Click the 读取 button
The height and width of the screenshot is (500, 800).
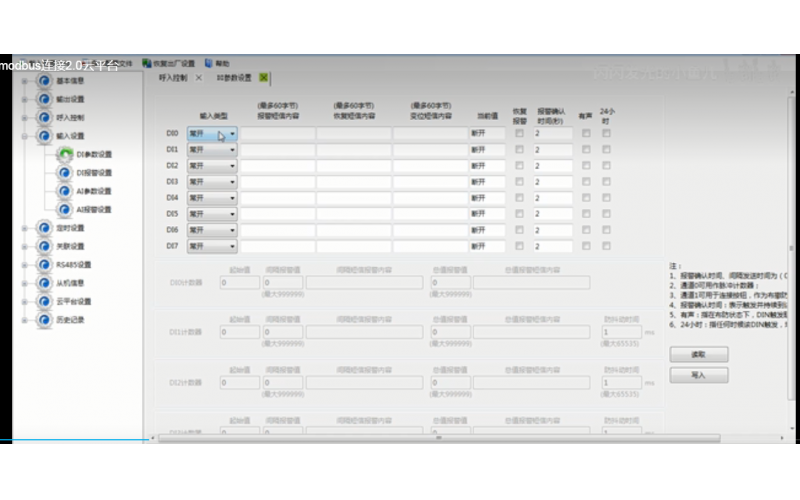pyautogui.click(x=698, y=354)
